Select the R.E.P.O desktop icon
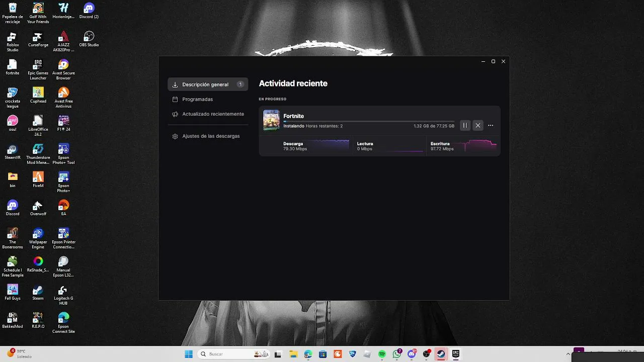This screenshot has width=644, height=362. coord(38,321)
